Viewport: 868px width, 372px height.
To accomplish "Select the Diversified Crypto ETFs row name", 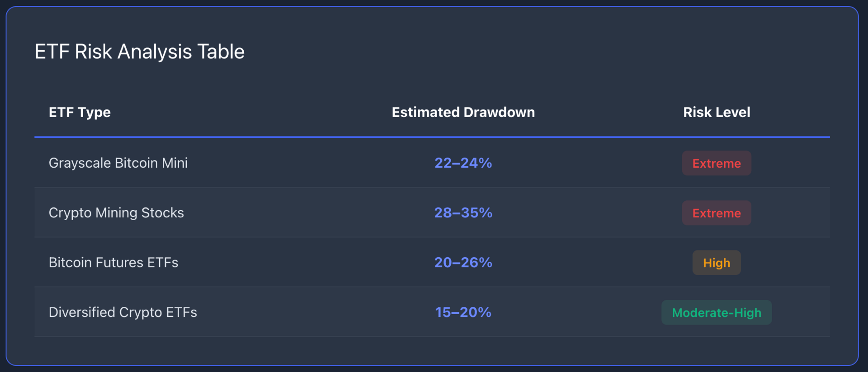I will click(x=123, y=312).
